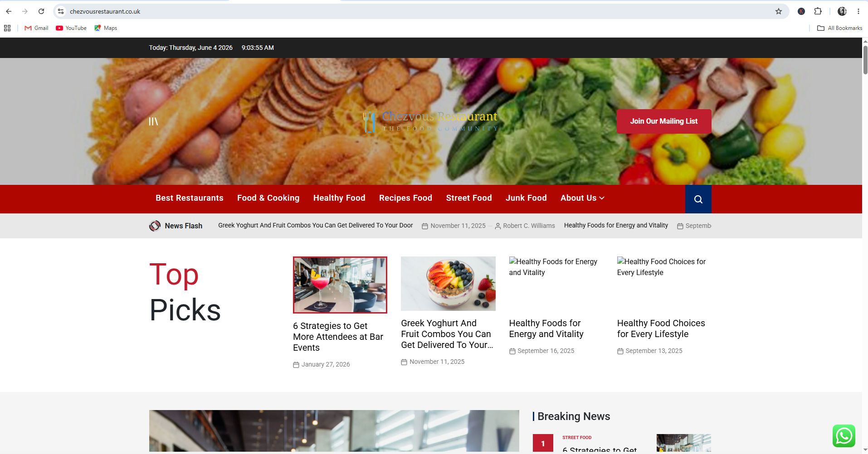Go to Recipes Food category
868x454 pixels.
coord(405,198)
